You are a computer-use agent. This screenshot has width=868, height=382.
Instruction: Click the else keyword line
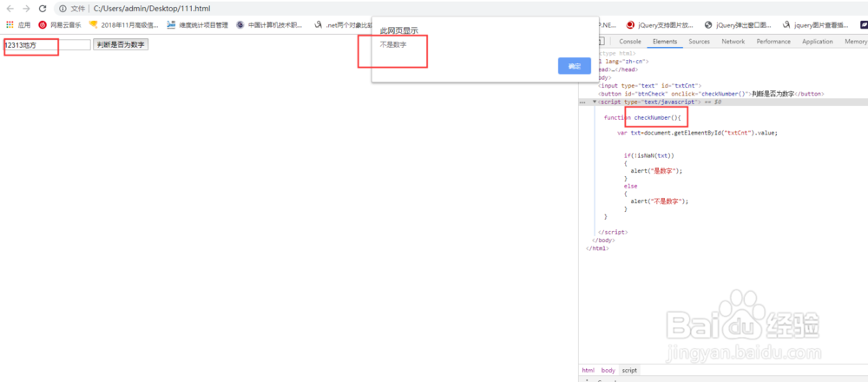pyautogui.click(x=630, y=187)
